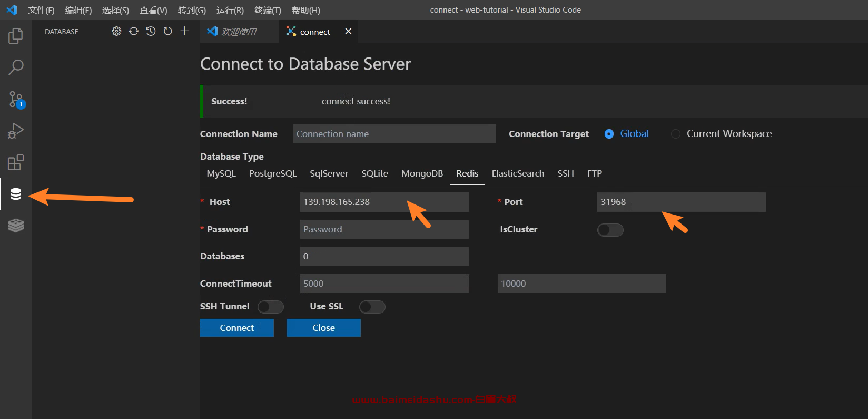Click the 'Connect to Database Server' heading
This screenshot has width=868, height=419.
pyautogui.click(x=305, y=64)
